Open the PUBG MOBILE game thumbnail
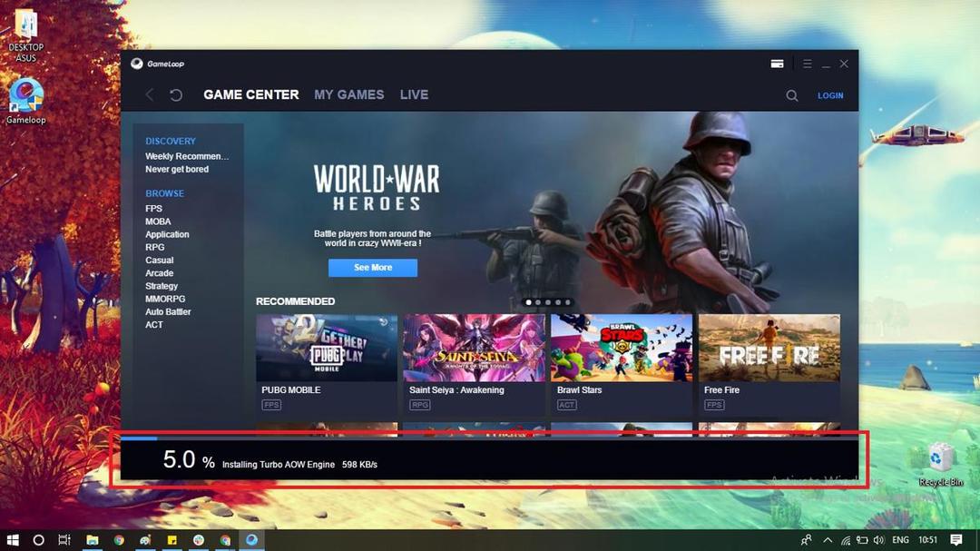The image size is (980, 551). pos(327,348)
